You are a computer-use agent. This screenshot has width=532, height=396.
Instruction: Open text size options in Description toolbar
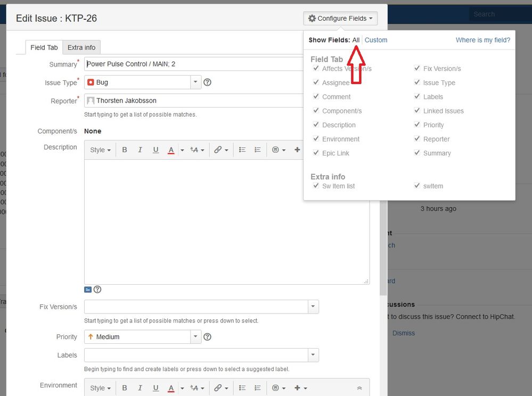(197, 150)
